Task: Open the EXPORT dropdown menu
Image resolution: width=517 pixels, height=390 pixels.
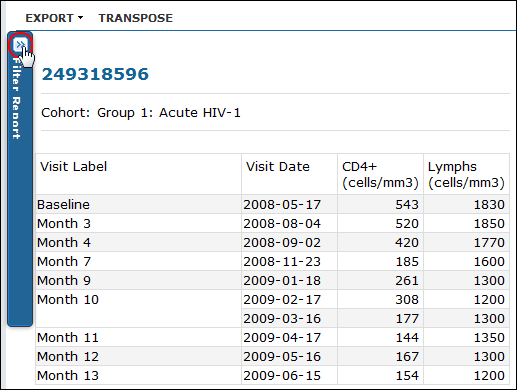Action: (x=54, y=18)
